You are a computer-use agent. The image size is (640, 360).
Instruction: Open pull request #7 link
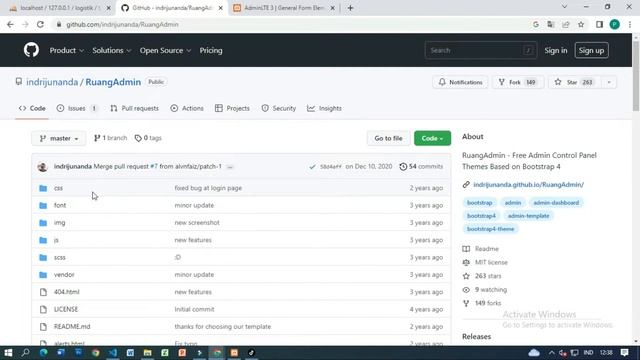coord(154,167)
